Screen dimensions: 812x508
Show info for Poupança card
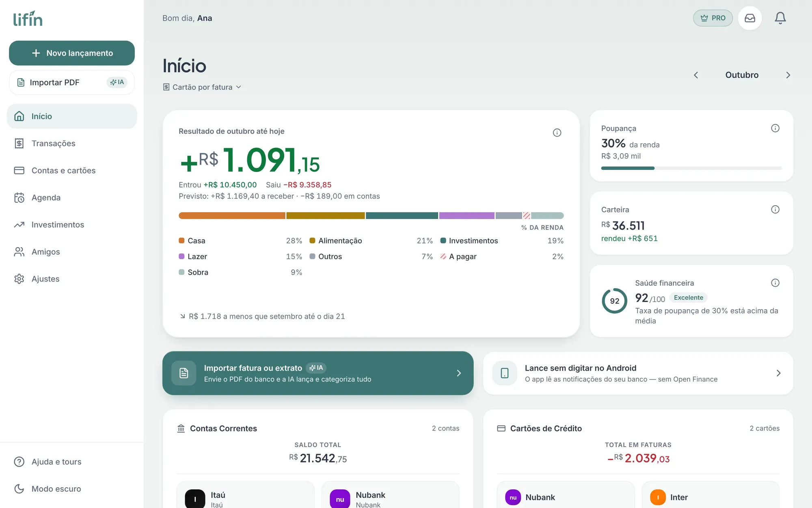pos(775,128)
